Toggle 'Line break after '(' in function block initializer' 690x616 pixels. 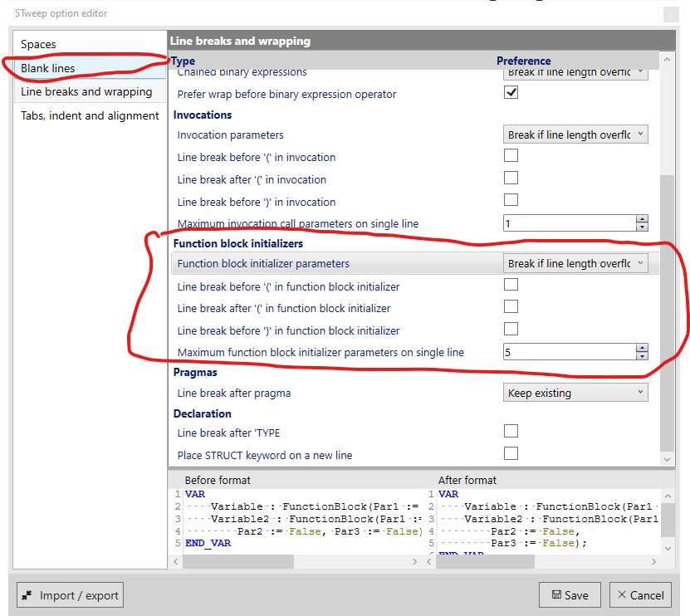point(511,306)
